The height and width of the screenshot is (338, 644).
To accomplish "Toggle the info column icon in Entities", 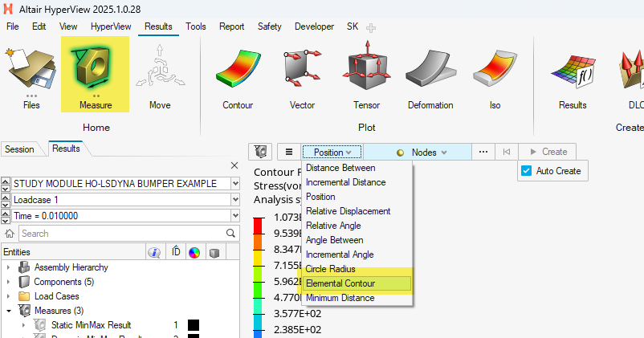I will 154,252.
